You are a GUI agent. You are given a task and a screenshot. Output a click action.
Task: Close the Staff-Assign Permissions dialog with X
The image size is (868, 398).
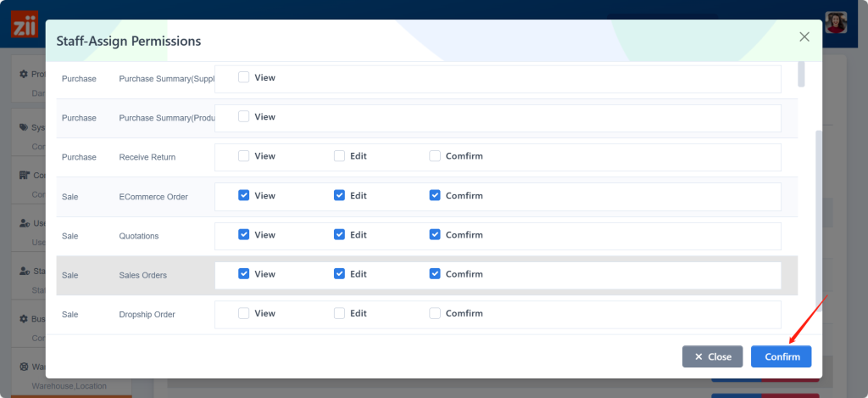tap(804, 36)
